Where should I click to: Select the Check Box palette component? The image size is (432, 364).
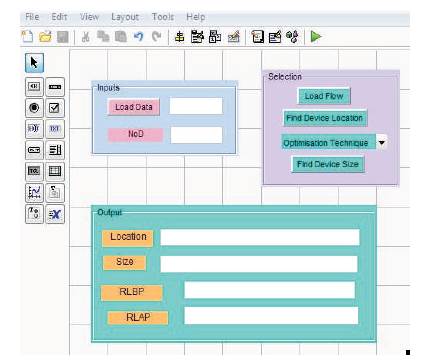coord(55,108)
